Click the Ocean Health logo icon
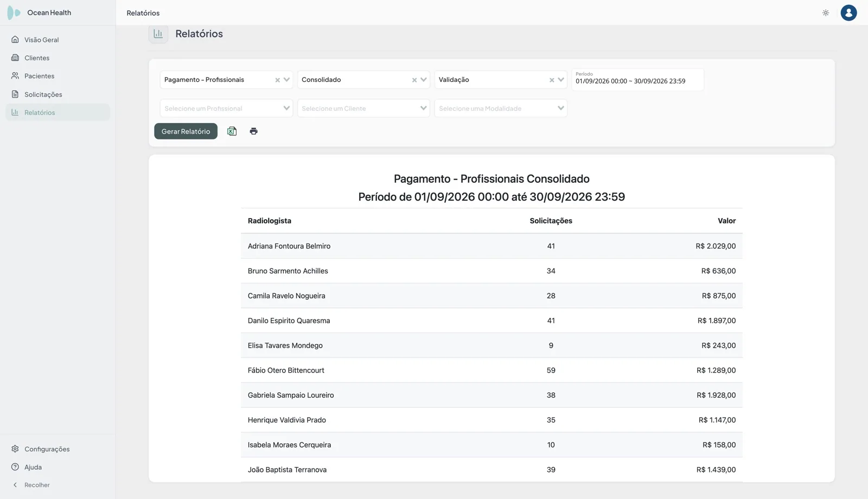868x499 pixels. coord(14,12)
